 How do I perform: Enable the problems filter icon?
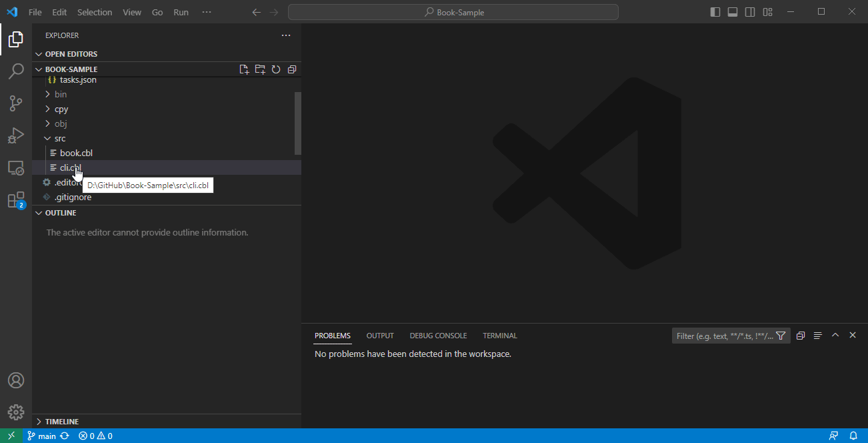pyautogui.click(x=781, y=336)
